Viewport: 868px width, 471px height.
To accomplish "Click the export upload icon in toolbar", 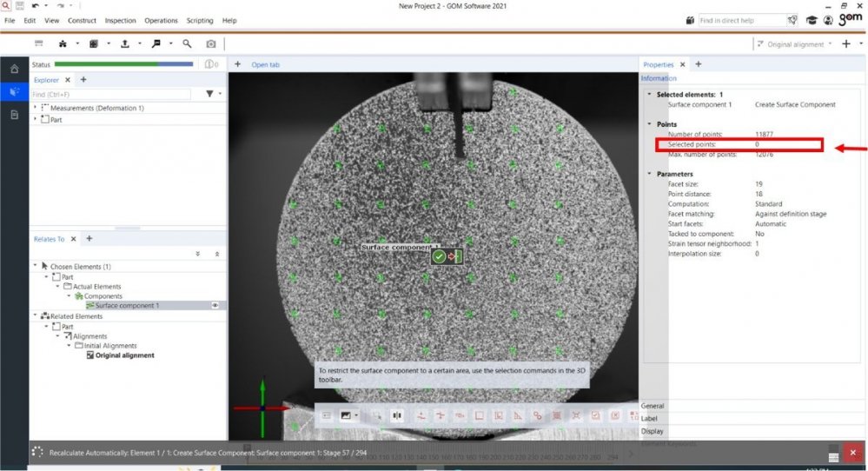I will 125,43.
